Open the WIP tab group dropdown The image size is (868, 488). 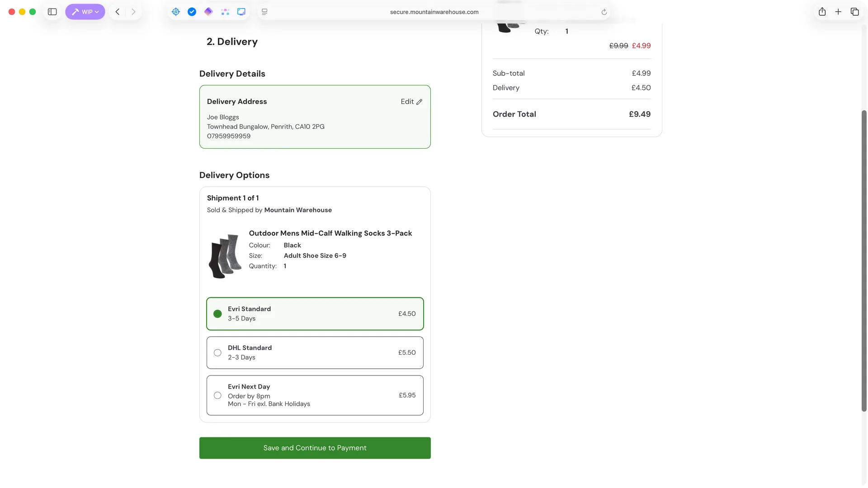(85, 12)
